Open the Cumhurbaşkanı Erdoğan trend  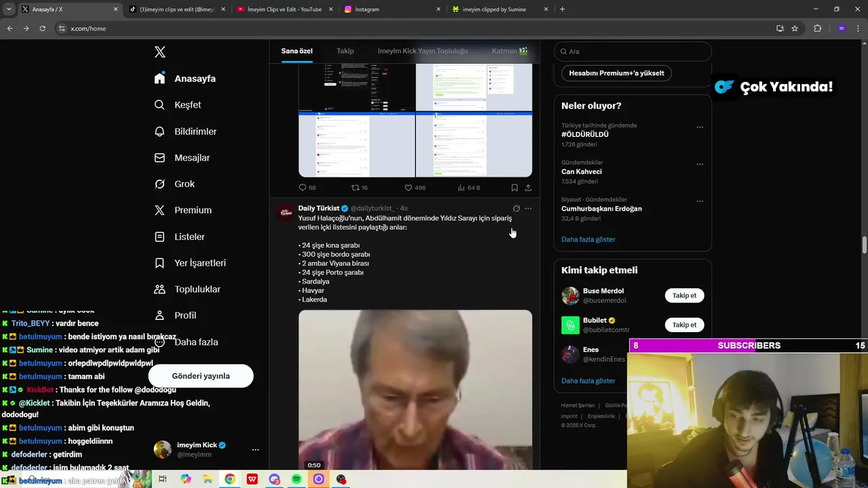pyautogui.click(x=601, y=209)
